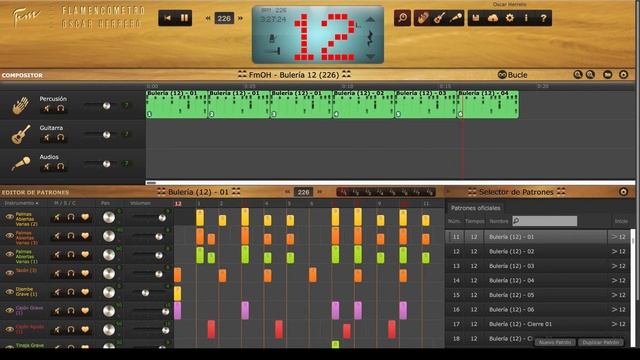Sort patterns by Tiempos column header

474,221
